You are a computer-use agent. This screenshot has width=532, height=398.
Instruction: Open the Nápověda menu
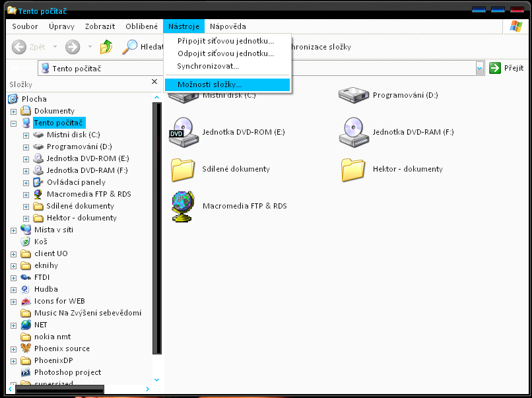(228, 26)
